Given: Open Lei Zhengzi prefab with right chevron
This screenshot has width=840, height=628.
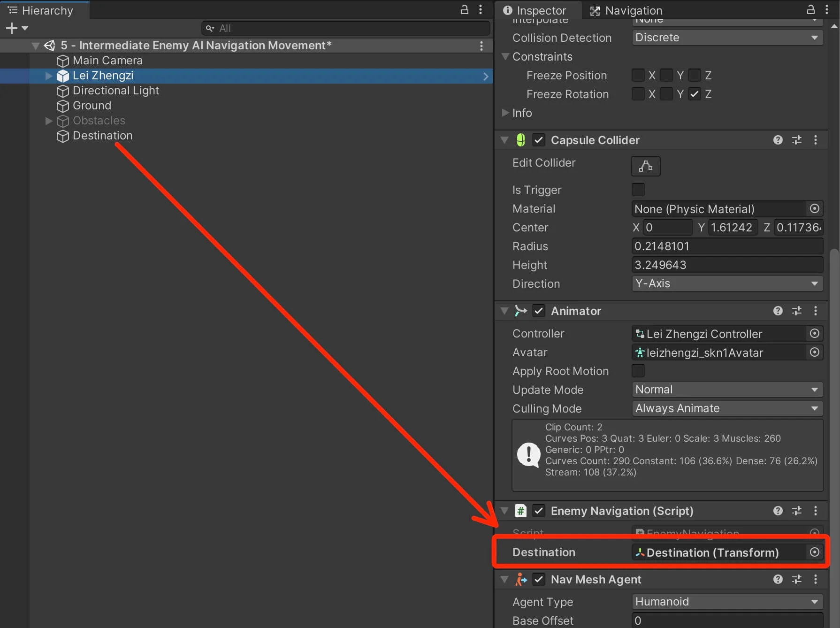Looking at the screenshot, I should 486,76.
